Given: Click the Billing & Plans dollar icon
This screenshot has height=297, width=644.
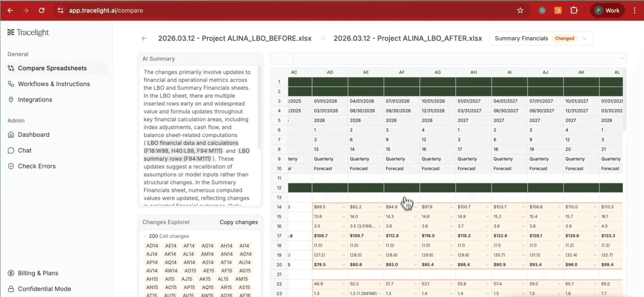Looking at the screenshot, I should (x=11, y=273).
